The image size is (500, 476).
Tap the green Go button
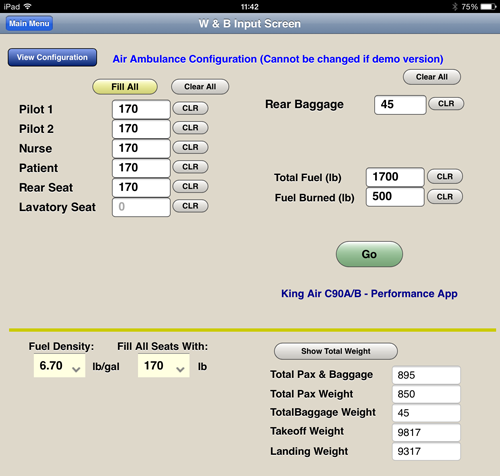coord(369,254)
